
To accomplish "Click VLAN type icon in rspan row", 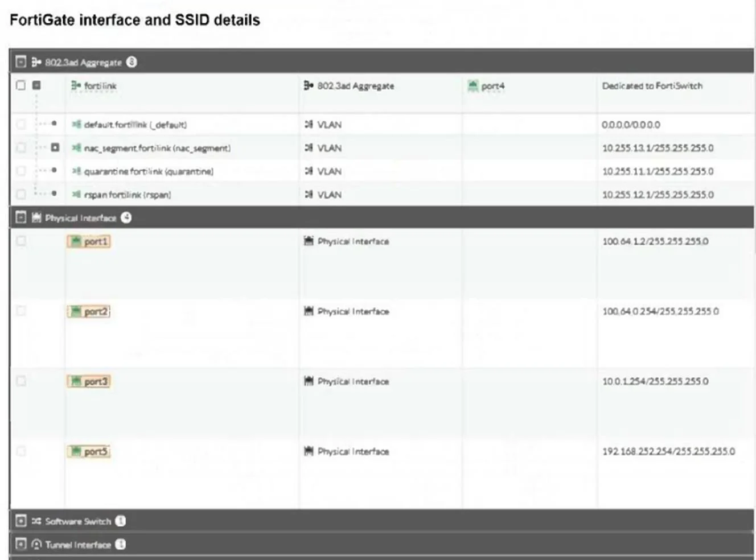I will [309, 194].
